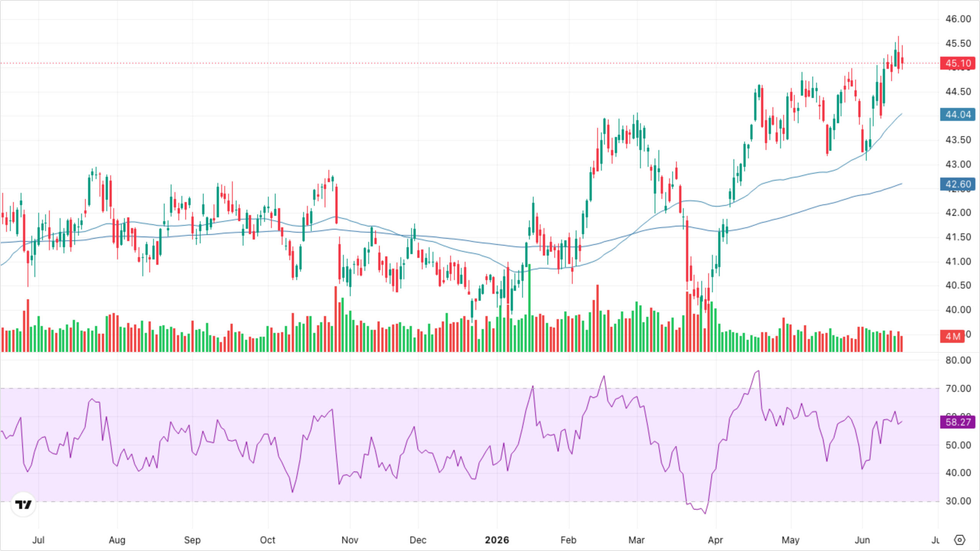Select the Jul label on time axis
Screen dimensions: 980x551
38,540
